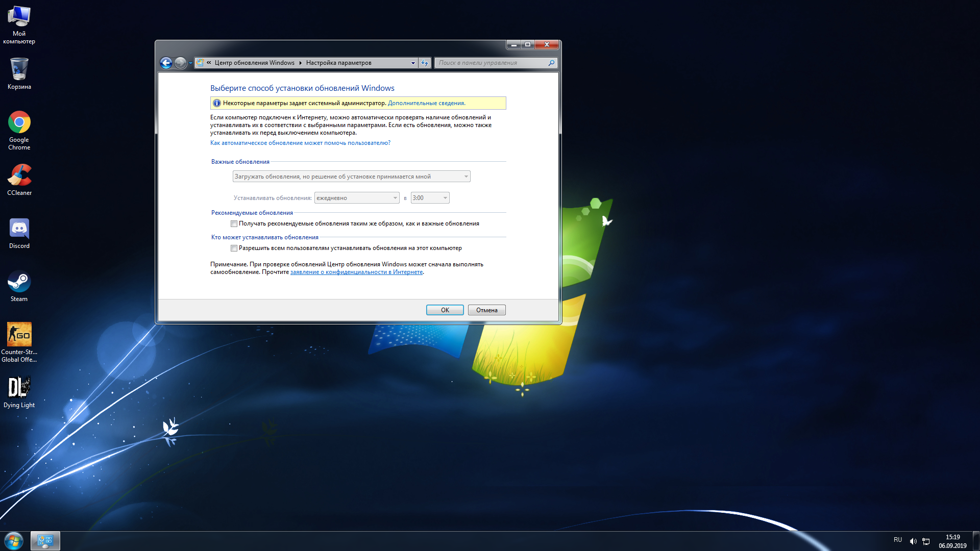Click the Центр обновления Windows breadcrumb
Viewport: 980px width, 551px height.
pos(256,63)
